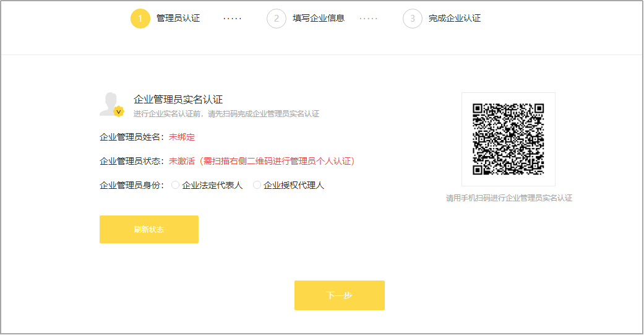Click the gray subtitle beginning 进行企业实名认证前
Image resolution: width=644 pixels, height=335 pixels.
point(226,114)
